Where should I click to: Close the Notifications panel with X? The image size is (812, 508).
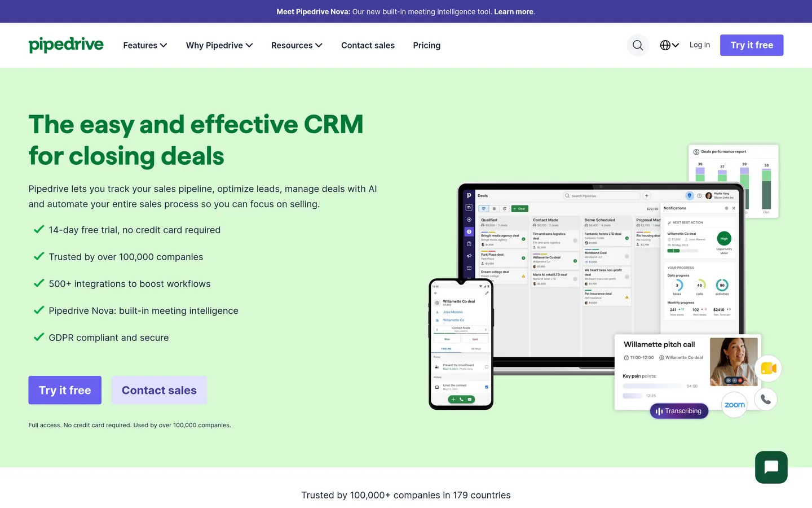[x=734, y=208]
